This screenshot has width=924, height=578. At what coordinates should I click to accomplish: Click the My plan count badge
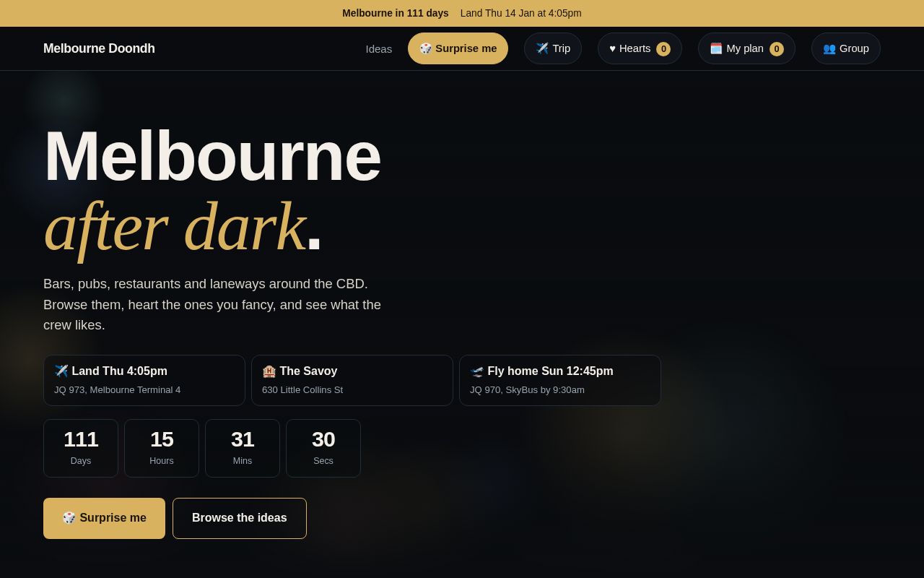tap(777, 49)
